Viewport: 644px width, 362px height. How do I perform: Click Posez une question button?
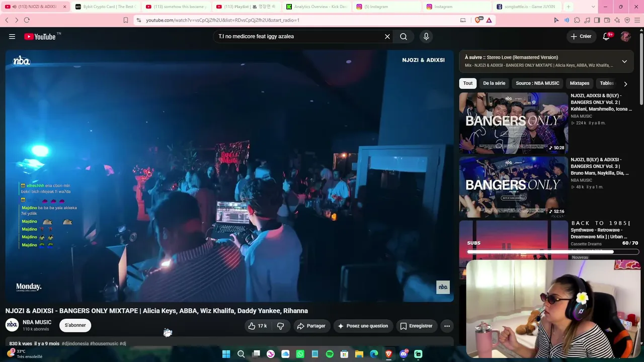(x=363, y=326)
